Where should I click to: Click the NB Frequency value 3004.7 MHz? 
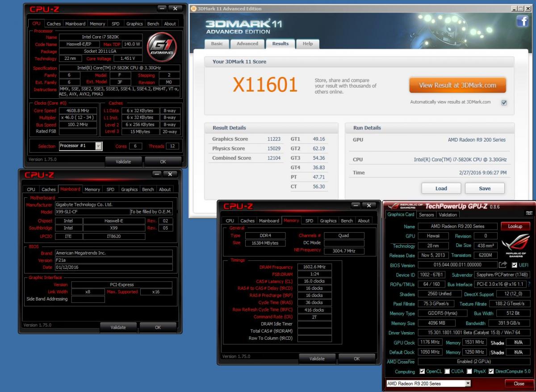pyautogui.click(x=344, y=251)
